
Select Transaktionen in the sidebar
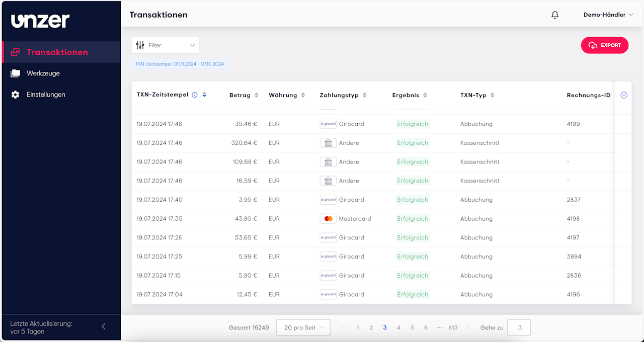click(57, 52)
